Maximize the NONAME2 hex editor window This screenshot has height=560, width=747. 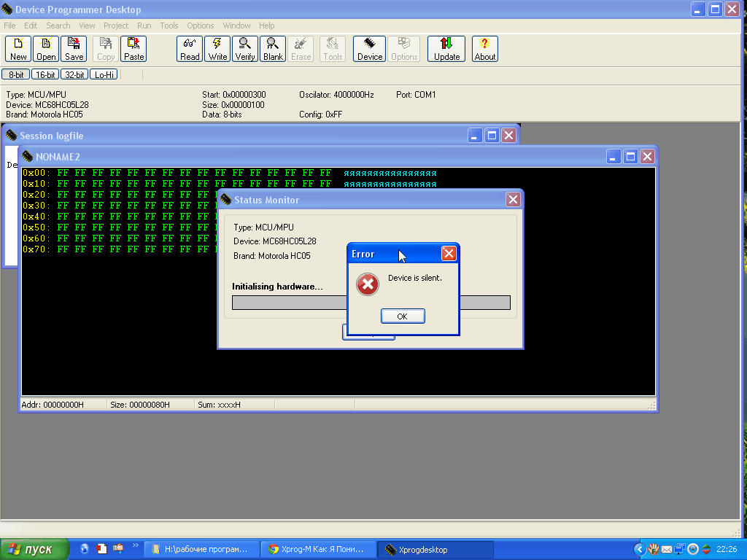(630, 157)
